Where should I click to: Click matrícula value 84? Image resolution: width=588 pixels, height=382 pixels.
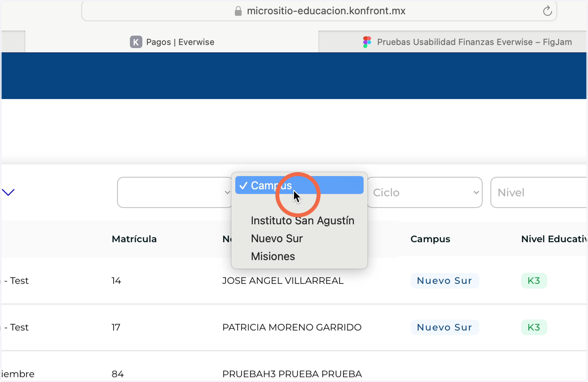pyautogui.click(x=118, y=374)
